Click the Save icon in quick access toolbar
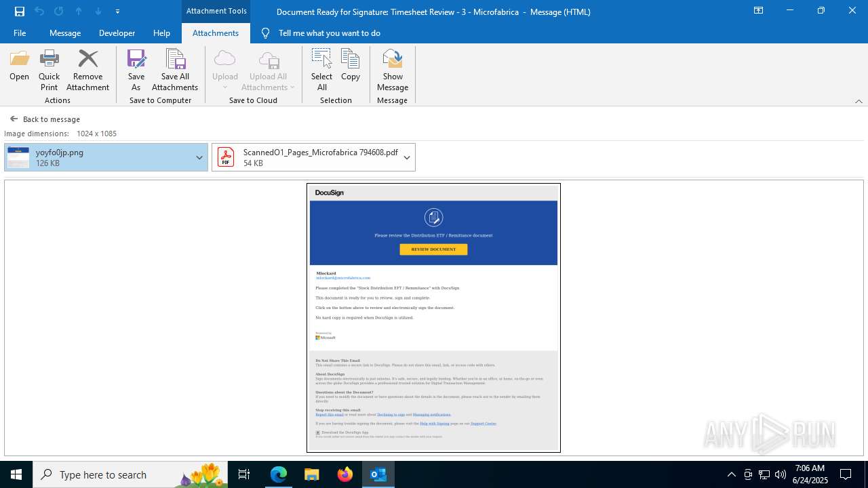 pos(20,12)
